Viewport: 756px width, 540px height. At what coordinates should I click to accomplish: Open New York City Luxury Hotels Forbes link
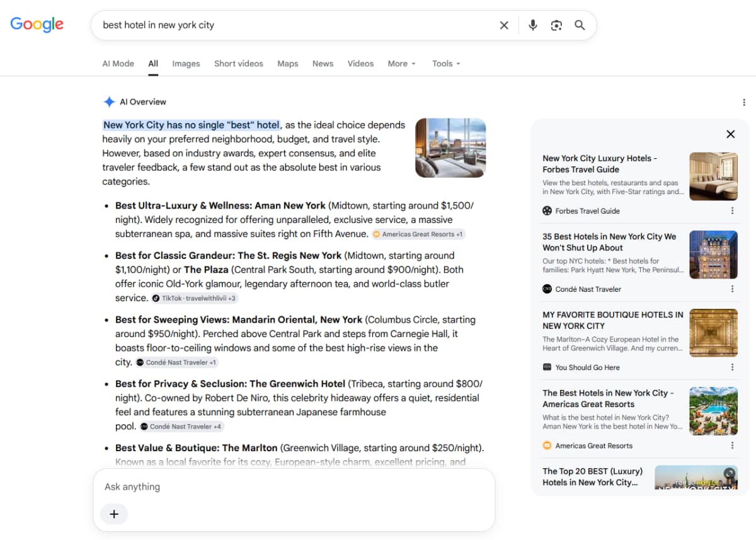click(600, 164)
